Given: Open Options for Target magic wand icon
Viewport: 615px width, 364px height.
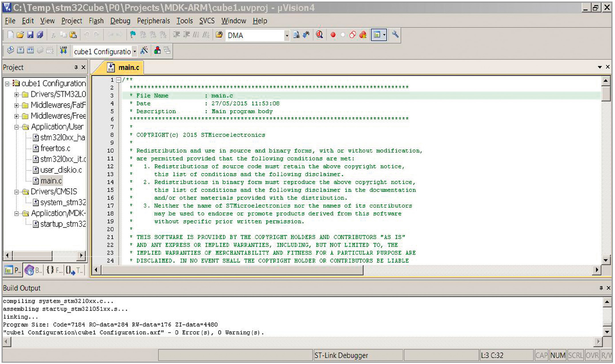Looking at the screenshot, I should click(144, 51).
